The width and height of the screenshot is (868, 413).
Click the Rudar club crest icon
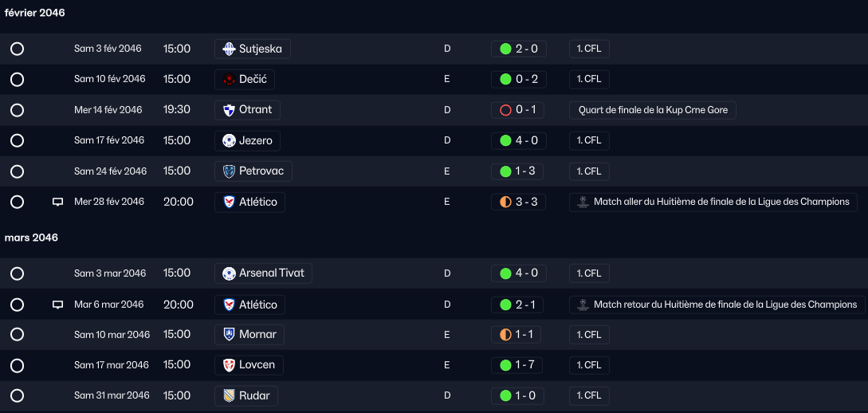(x=229, y=395)
